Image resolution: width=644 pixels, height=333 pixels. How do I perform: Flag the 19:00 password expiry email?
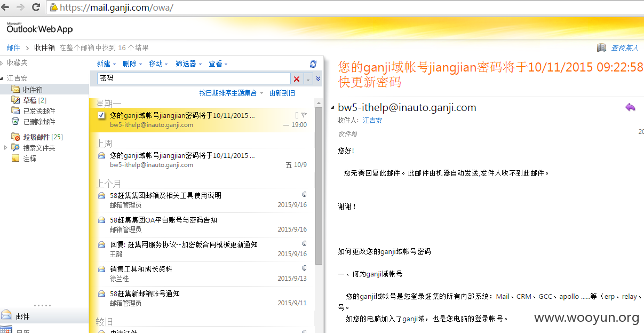(304, 115)
